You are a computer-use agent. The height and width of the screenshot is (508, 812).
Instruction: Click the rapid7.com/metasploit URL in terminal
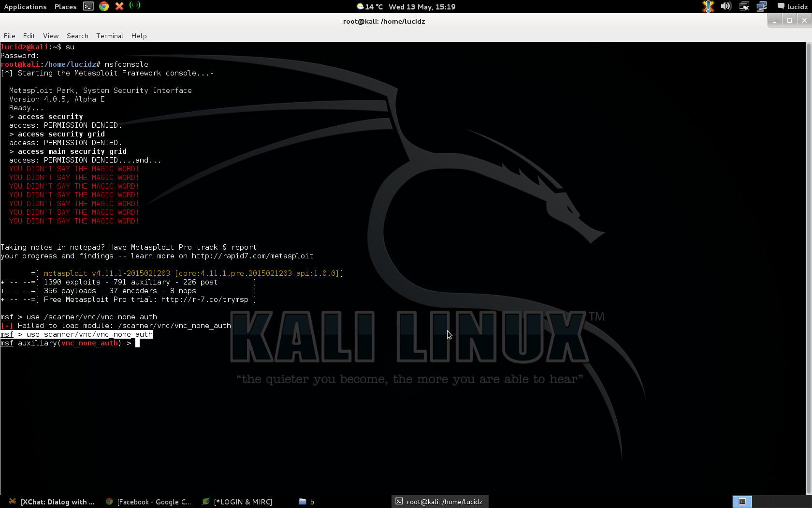(x=252, y=256)
